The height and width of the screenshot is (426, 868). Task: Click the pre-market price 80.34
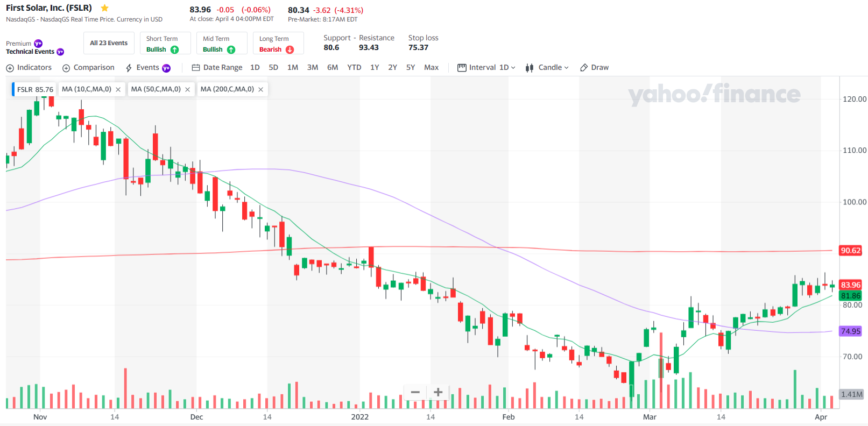pyautogui.click(x=299, y=10)
